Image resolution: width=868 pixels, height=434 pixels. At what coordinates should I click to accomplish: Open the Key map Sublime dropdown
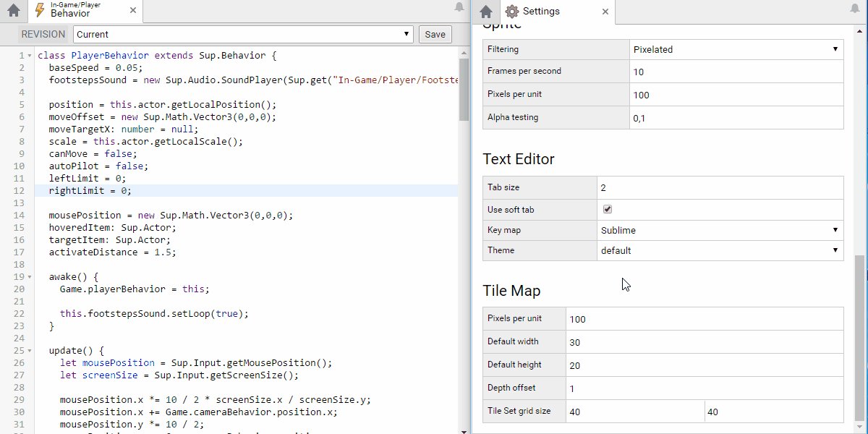pos(720,230)
